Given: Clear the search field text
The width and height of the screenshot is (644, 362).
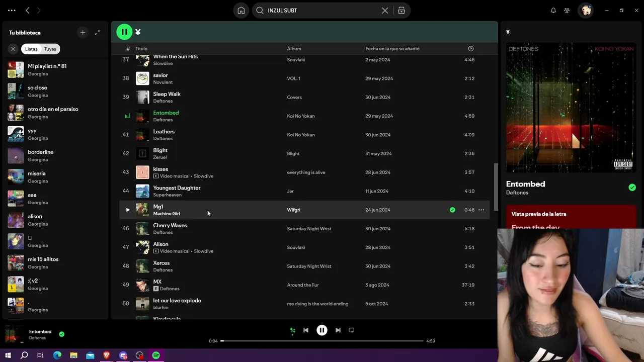Looking at the screenshot, I should click(385, 10).
